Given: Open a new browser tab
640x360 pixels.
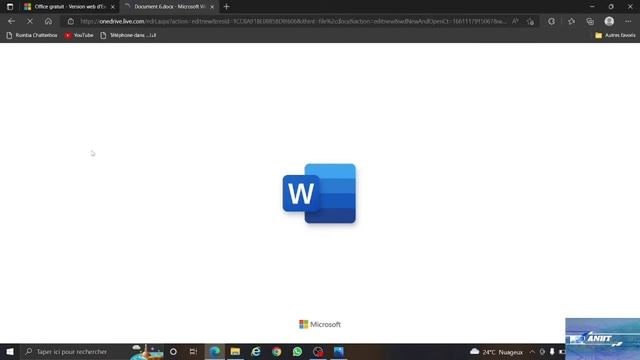Looking at the screenshot, I should (x=227, y=7).
